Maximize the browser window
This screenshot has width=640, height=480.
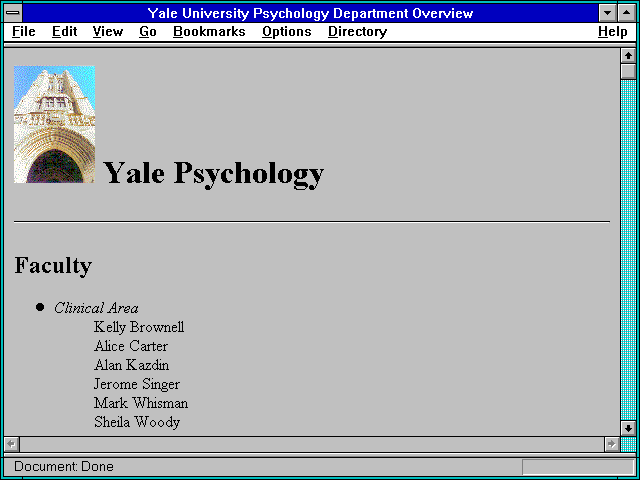627,13
